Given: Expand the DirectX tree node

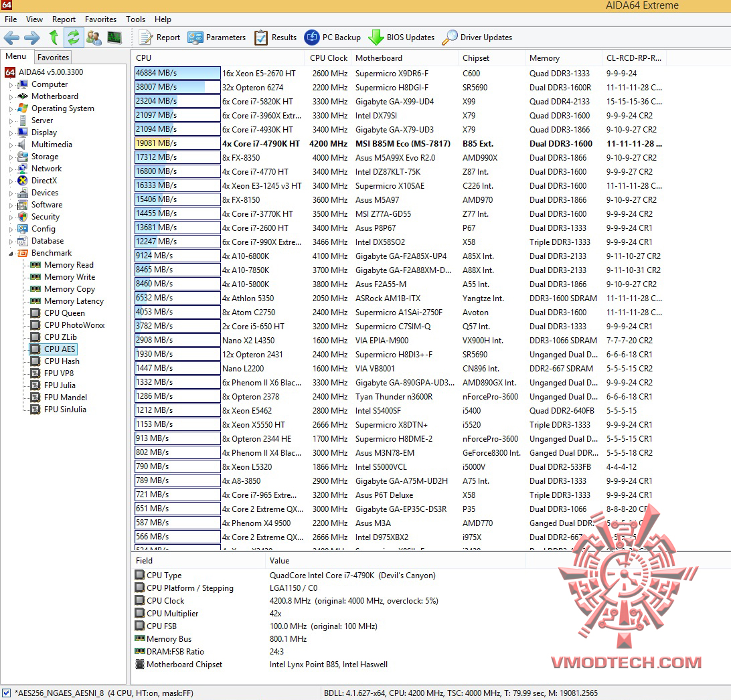Looking at the screenshot, I should click(x=11, y=181).
